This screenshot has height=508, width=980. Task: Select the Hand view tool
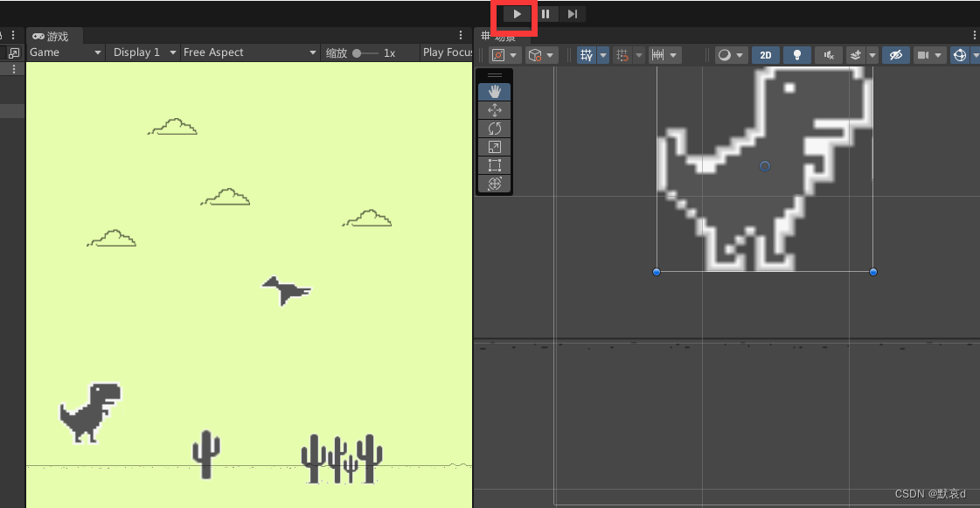(495, 92)
